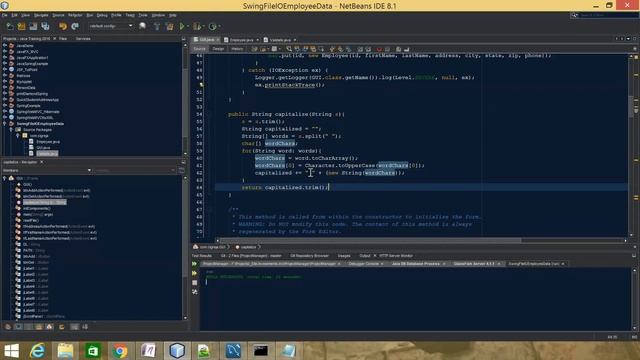Click the New Project toolbar icon

tap(21, 27)
